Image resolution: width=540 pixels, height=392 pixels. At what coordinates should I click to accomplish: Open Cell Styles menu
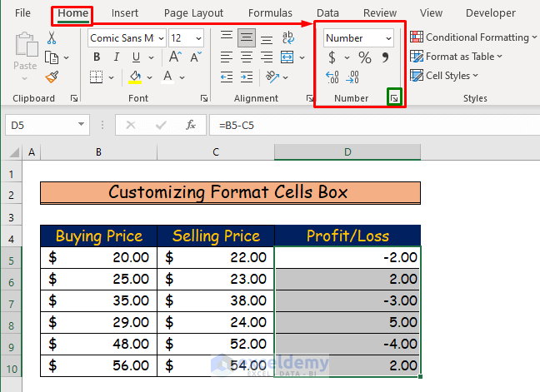pos(444,76)
